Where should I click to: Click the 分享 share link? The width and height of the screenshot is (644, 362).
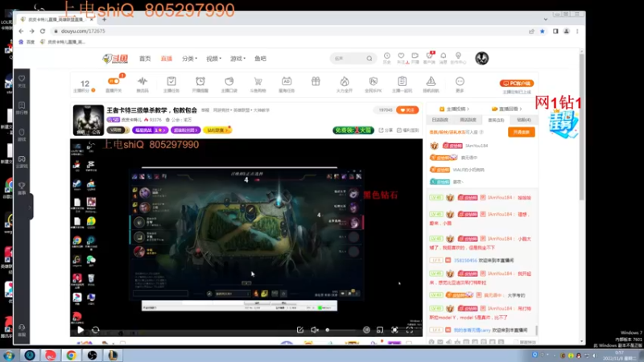click(386, 130)
